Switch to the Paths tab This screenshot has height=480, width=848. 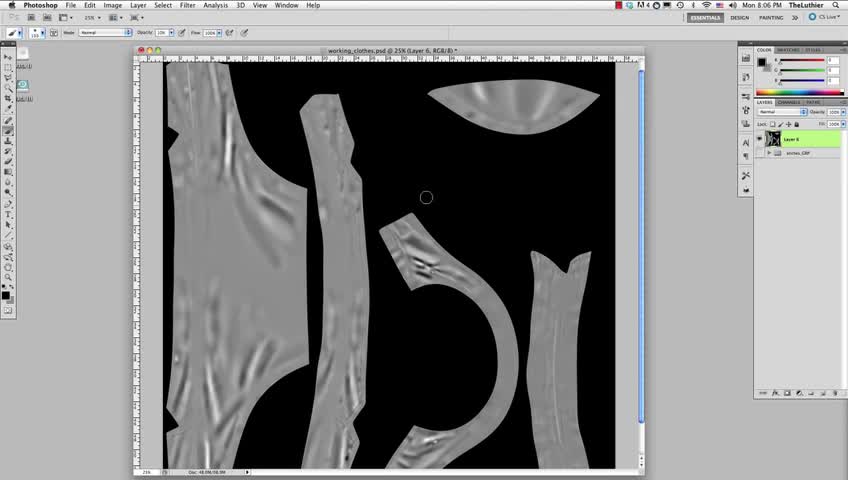coord(813,102)
